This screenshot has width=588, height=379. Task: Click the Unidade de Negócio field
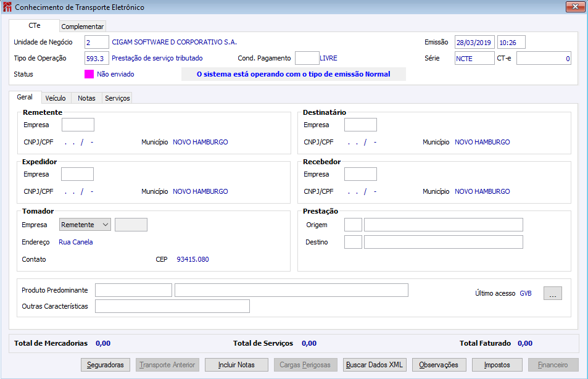pyautogui.click(x=97, y=42)
